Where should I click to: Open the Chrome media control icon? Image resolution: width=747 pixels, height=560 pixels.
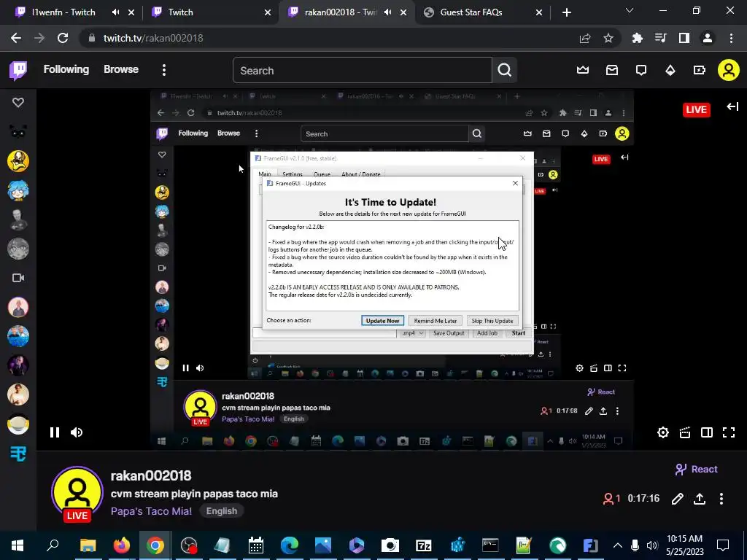pos(660,38)
